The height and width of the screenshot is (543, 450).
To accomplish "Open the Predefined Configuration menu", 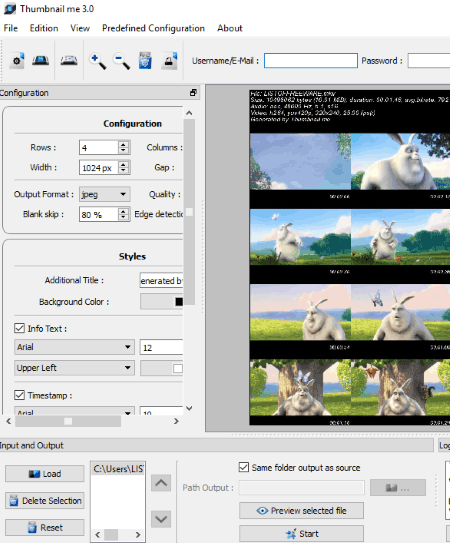I will pos(153,28).
